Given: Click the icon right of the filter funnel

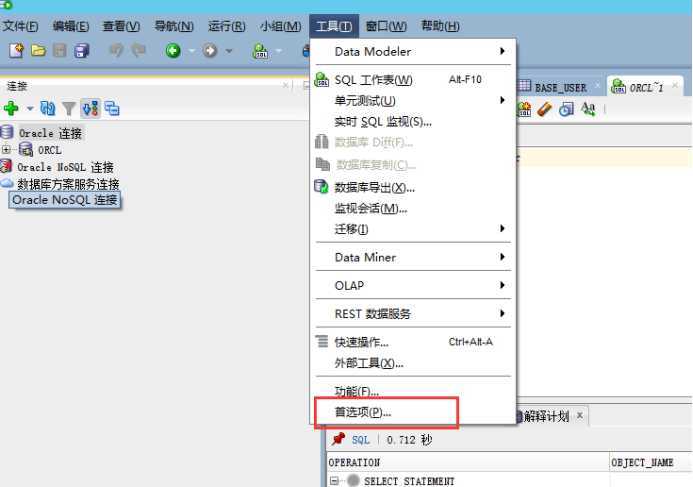Looking at the screenshot, I should point(91,108).
